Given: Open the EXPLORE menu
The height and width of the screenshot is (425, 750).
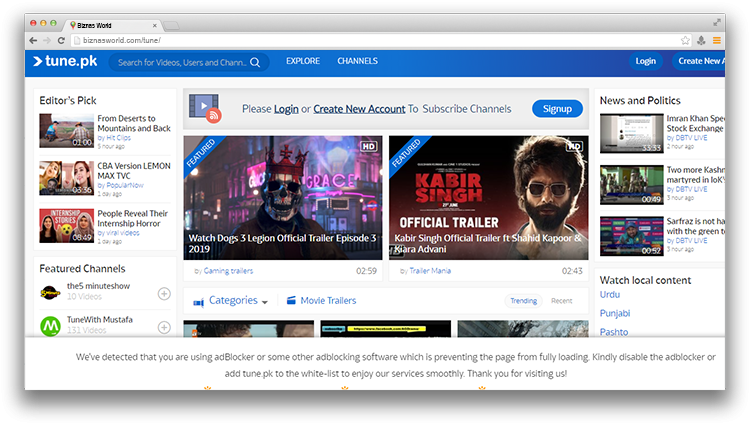Looking at the screenshot, I should pyautogui.click(x=303, y=61).
